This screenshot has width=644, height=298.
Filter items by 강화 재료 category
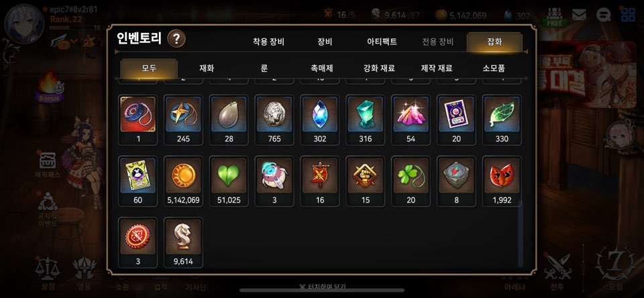click(379, 68)
